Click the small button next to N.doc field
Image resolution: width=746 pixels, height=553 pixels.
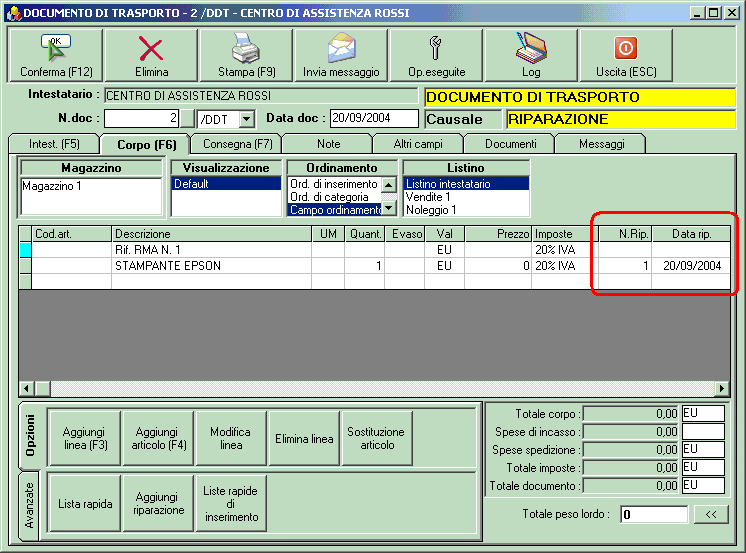[x=188, y=118]
